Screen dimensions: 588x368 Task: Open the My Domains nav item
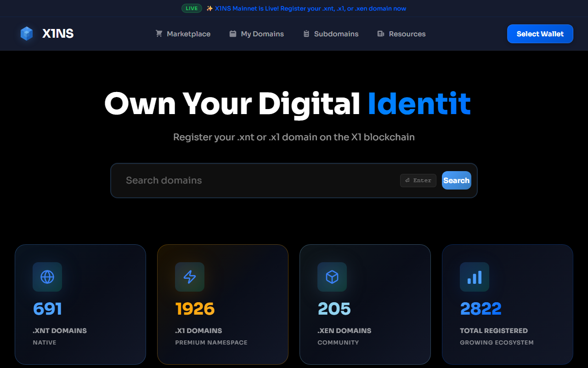click(257, 34)
